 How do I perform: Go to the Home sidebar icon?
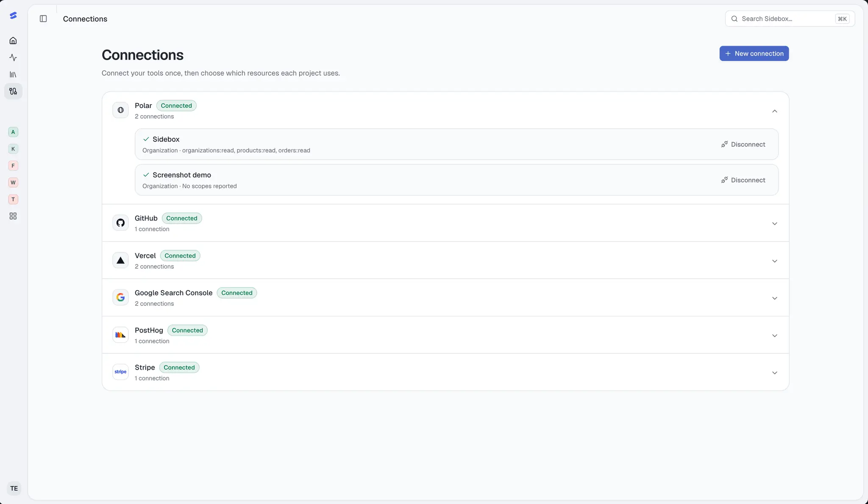[x=13, y=41]
